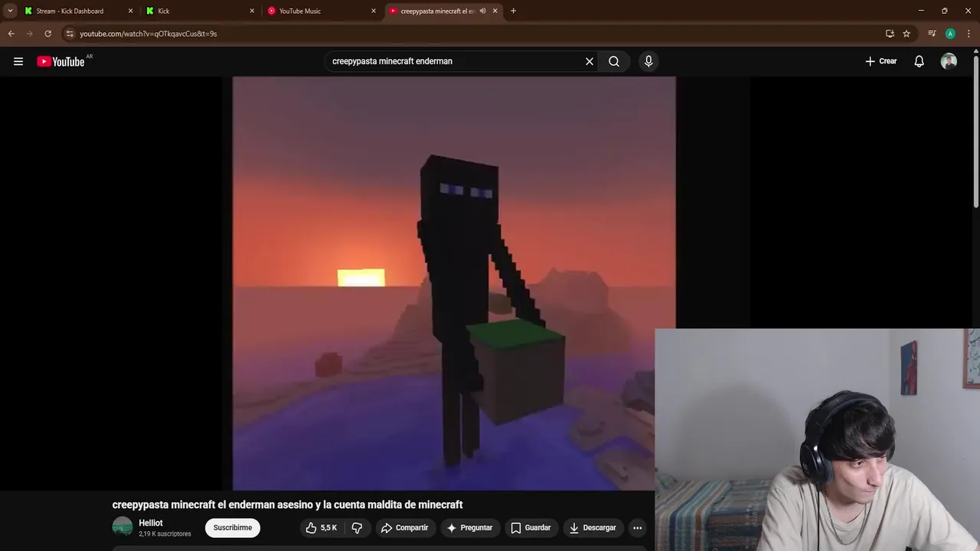The image size is (980, 551).
Task: Save the video with Guardar
Action: pyautogui.click(x=531, y=527)
